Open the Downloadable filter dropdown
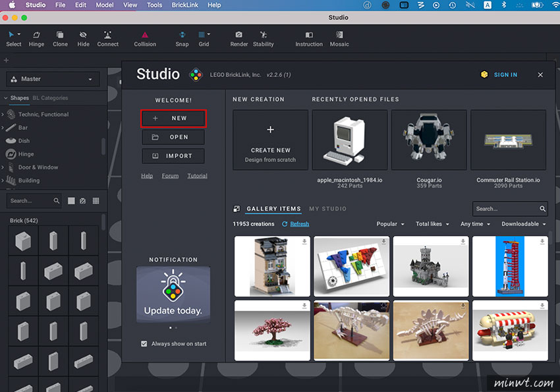This screenshot has height=392, width=560. [524, 224]
